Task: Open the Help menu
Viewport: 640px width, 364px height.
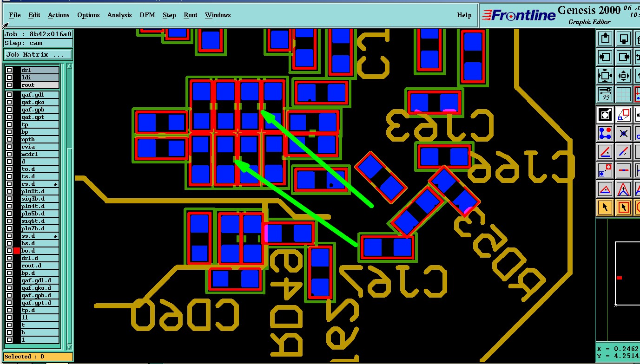Action: tap(464, 15)
